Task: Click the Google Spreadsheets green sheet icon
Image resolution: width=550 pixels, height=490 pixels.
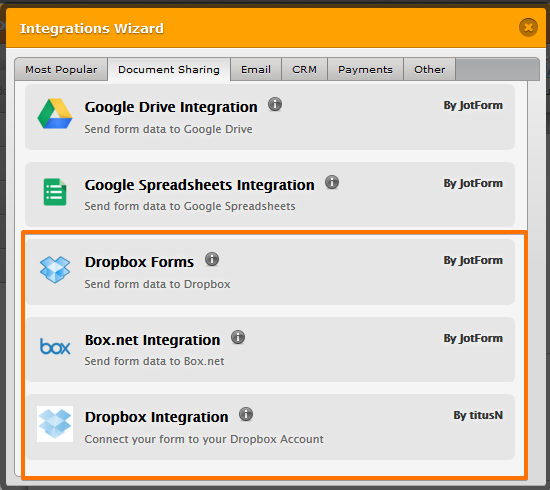Action: point(55,192)
